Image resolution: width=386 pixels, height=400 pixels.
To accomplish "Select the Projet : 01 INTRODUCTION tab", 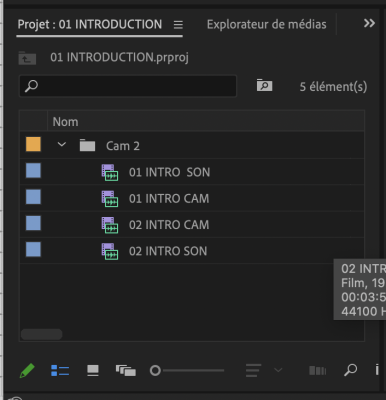I will coord(90,25).
